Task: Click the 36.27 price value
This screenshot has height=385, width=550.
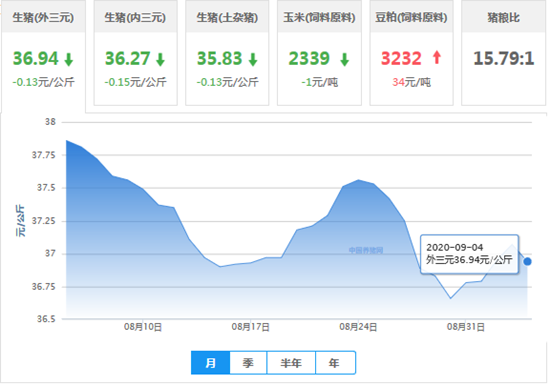Action: [128, 59]
